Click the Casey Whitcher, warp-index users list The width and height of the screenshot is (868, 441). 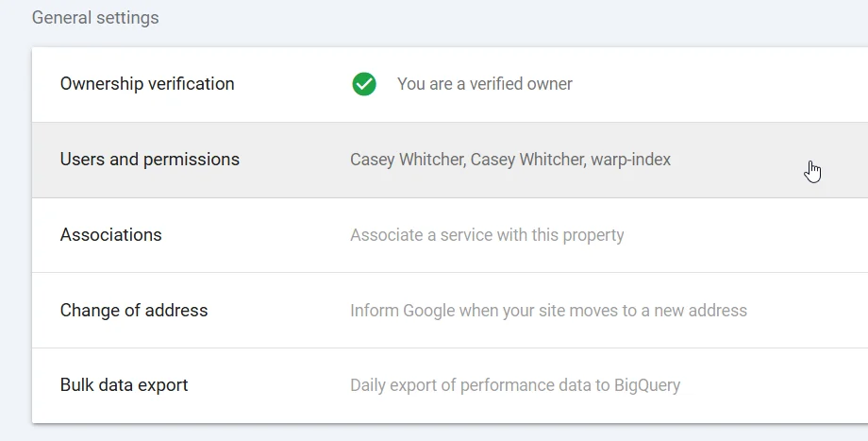pyautogui.click(x=509, y=160)
